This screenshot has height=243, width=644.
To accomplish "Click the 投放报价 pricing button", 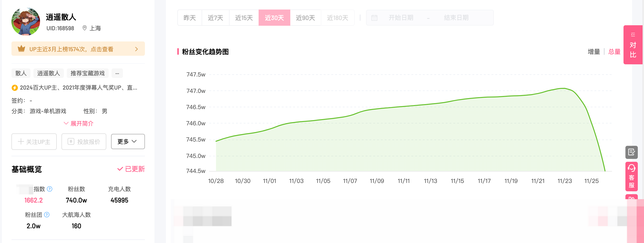I will [83, 142].
